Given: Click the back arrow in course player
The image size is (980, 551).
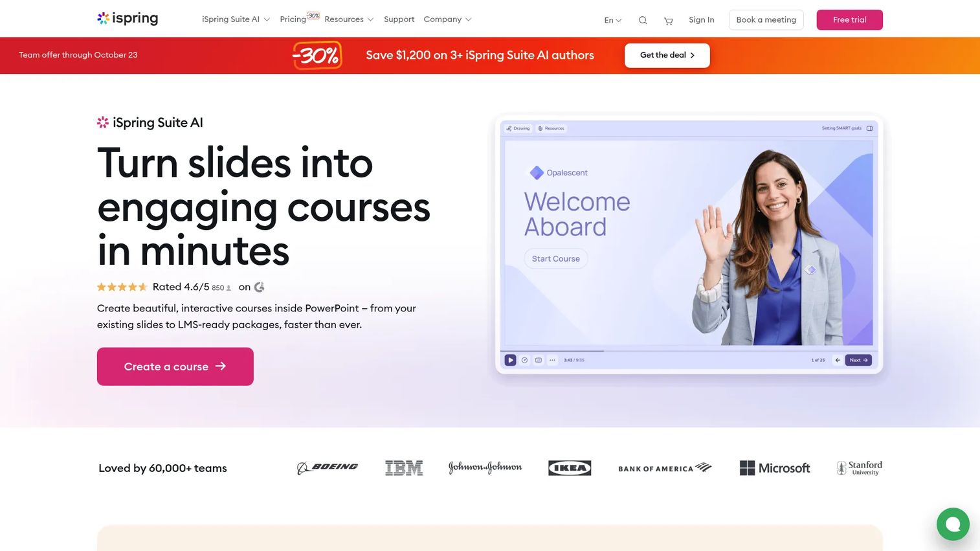Looking at the screenshot, I should click(838, 360).
